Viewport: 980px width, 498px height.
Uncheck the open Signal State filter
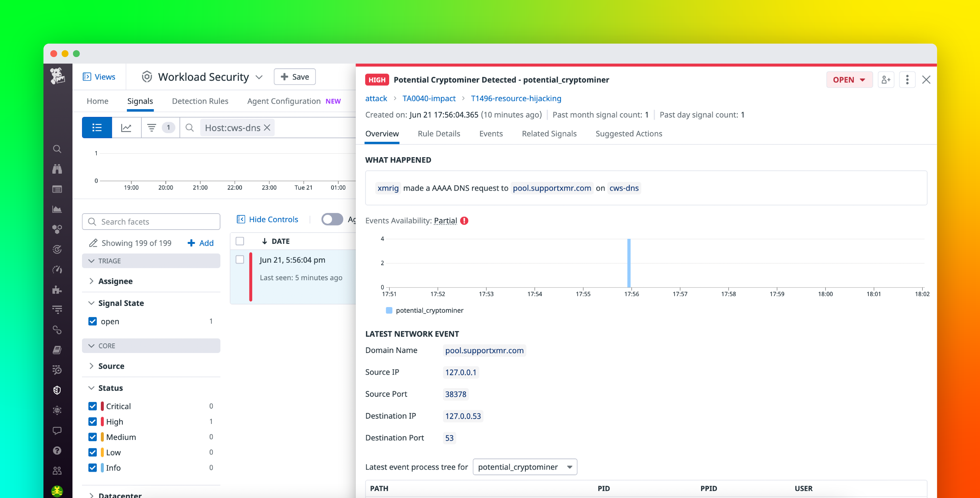[x=92, y=321]
